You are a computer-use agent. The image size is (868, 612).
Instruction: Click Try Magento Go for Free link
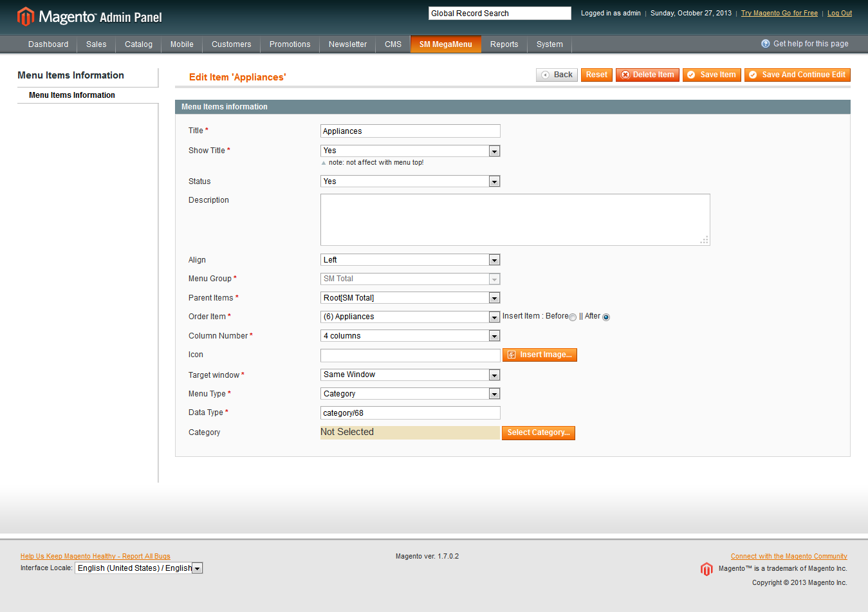point(779,13)
